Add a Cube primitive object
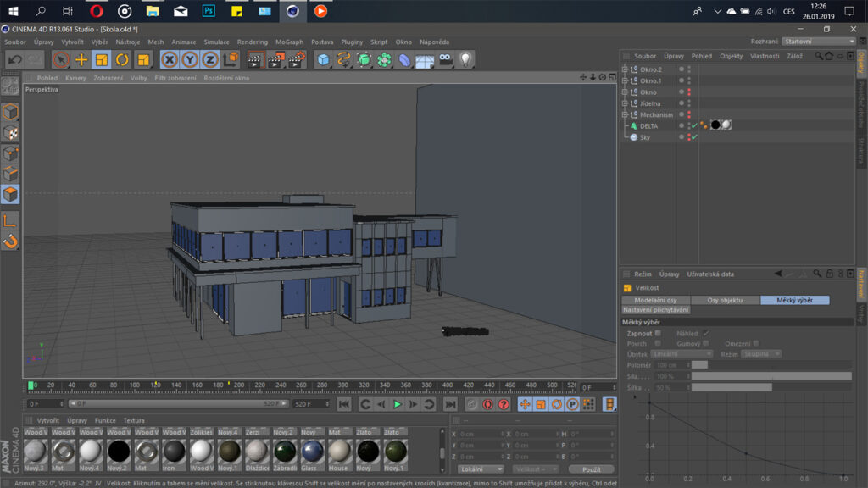 323,59
